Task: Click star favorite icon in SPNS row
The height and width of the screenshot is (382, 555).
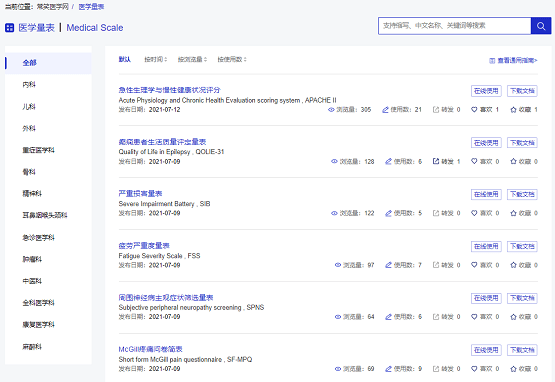Action: tap(514, 317)
